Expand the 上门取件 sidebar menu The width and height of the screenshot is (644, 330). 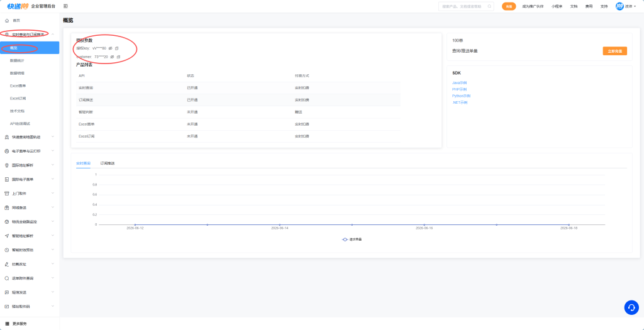coord(30,194)
